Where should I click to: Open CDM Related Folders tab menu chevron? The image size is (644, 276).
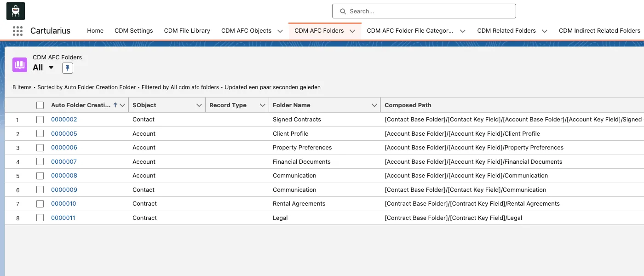545,31
